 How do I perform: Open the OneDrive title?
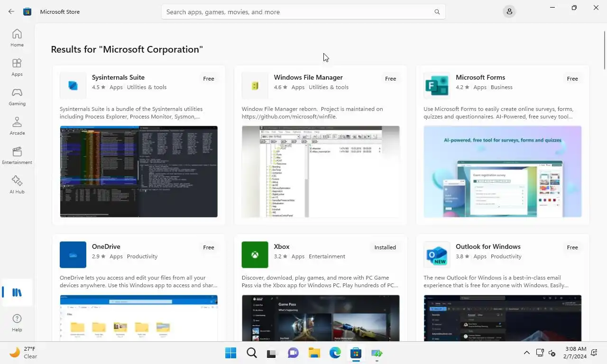pyautogui.click(x=106, y=246)
